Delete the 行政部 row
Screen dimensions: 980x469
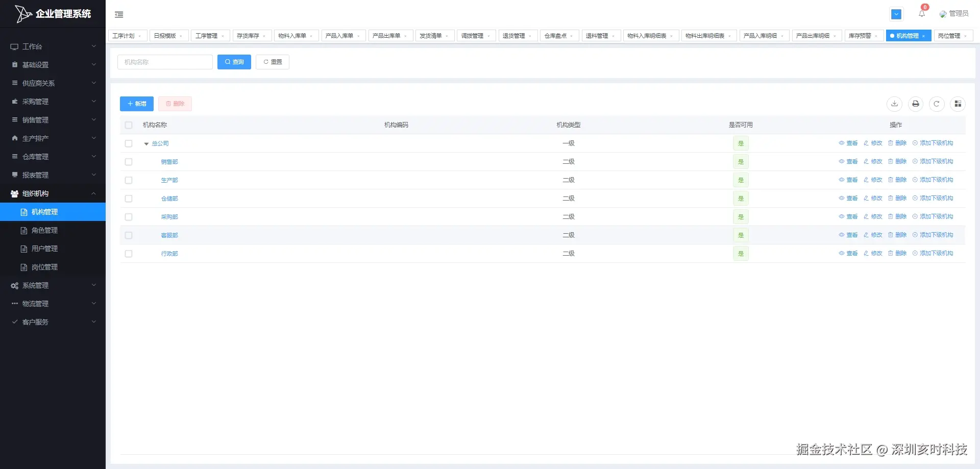coord(897,254)
